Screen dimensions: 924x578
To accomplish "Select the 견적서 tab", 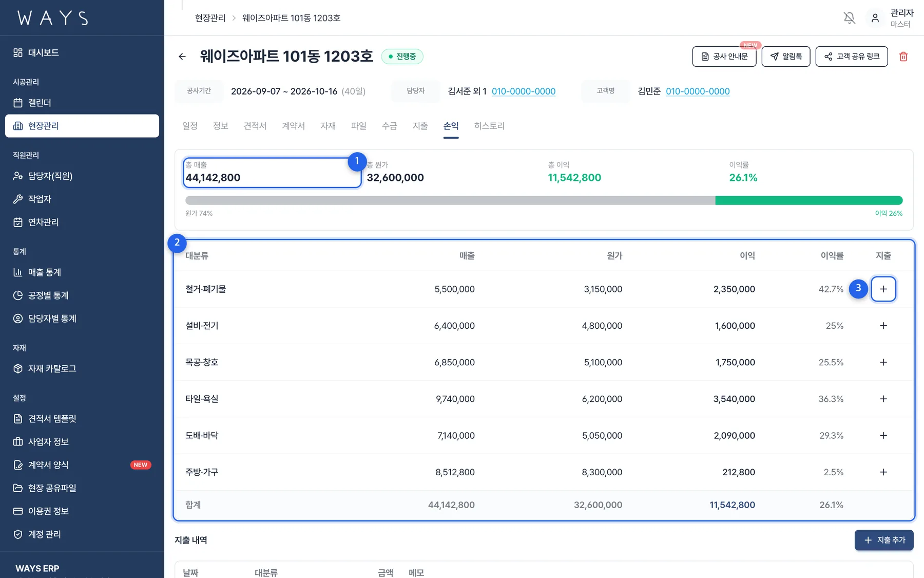I will [255, 126].
